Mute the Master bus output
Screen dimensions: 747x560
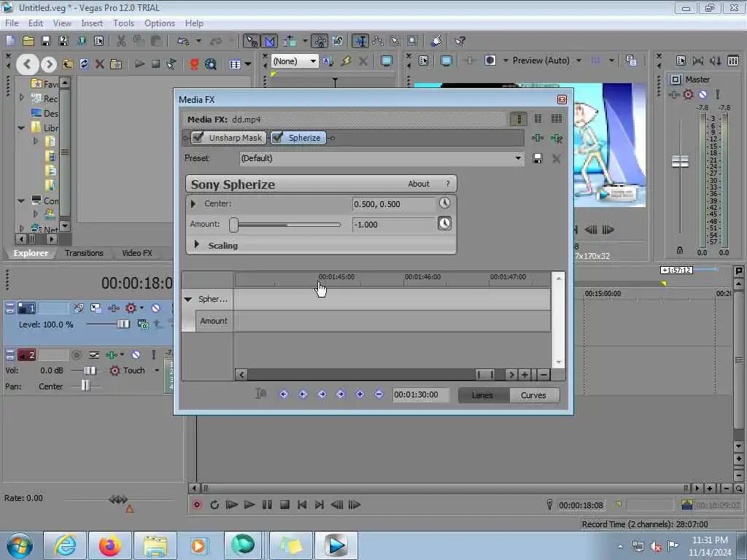point(703,94)
